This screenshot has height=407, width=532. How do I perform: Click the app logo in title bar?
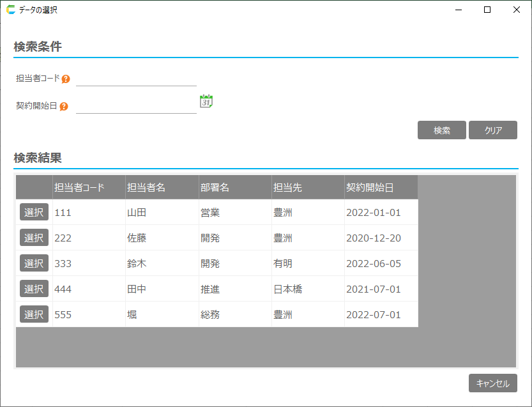(x=11, y=10)
